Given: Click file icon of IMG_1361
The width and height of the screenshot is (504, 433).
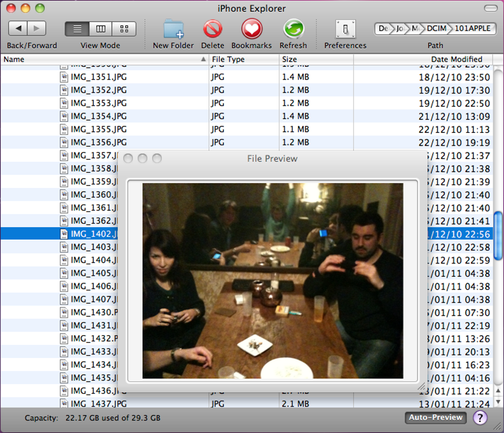Looking at the screenshot, I should 64,208.
